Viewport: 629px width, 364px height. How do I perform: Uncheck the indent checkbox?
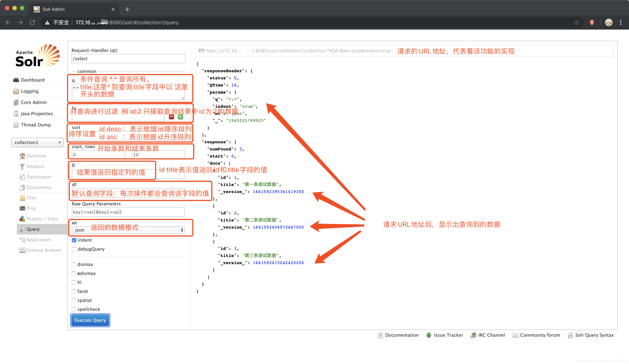pos(74,240)
